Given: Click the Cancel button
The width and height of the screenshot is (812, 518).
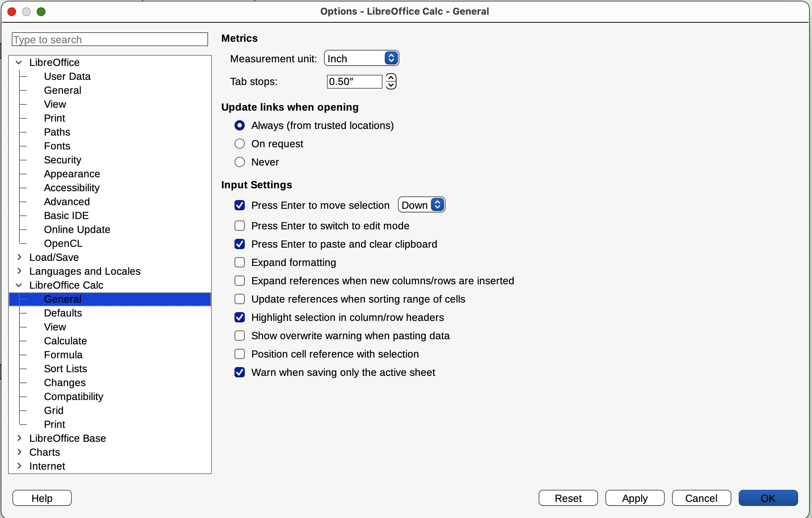Looking at the screenshot, I should (x=702, y=498).
